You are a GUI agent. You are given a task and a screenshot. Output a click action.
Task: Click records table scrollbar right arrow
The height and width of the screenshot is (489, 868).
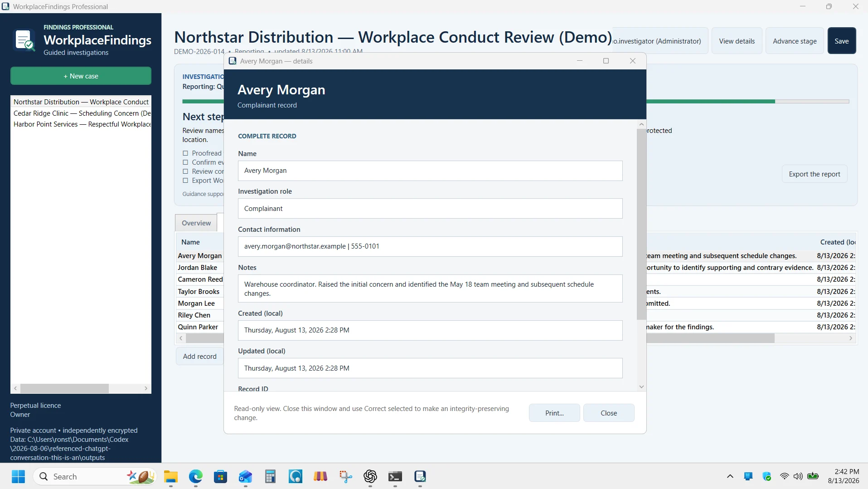click(x=851, y=338)
